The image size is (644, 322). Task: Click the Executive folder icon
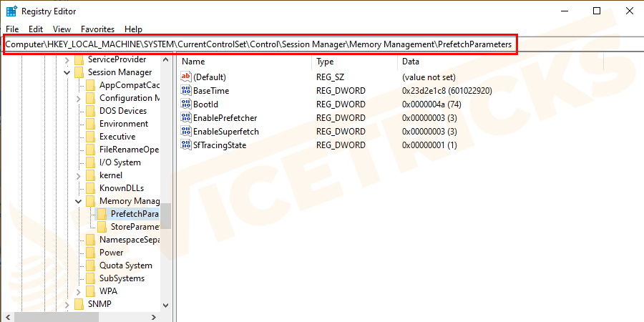click(91, 137)
